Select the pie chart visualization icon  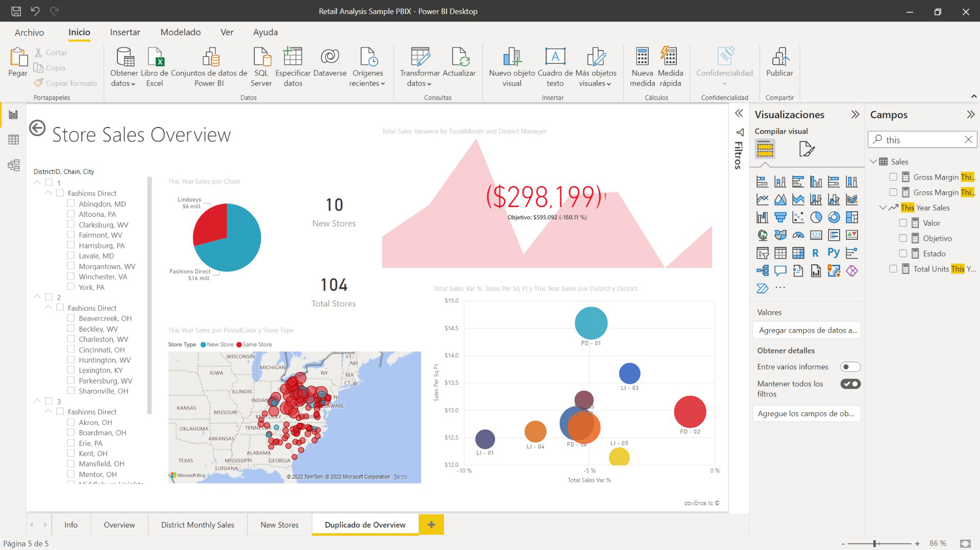click(x=816, y=217)
